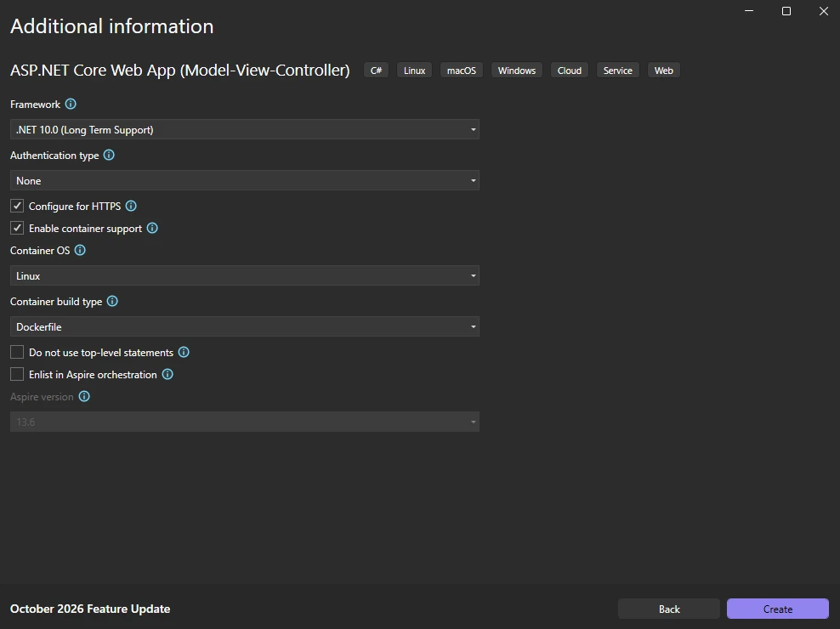Screen dimensions: 840x629
Task: Expand the Dockerfile container build type dropdown
Action: [x=245, y=326]
